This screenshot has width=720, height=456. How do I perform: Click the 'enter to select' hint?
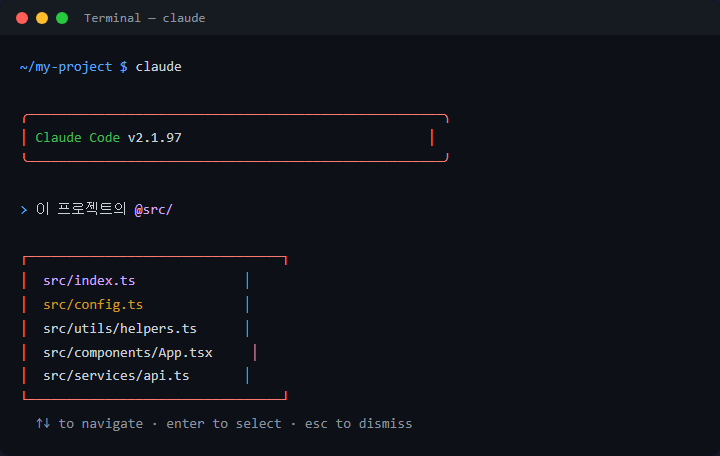coord(224,423)
